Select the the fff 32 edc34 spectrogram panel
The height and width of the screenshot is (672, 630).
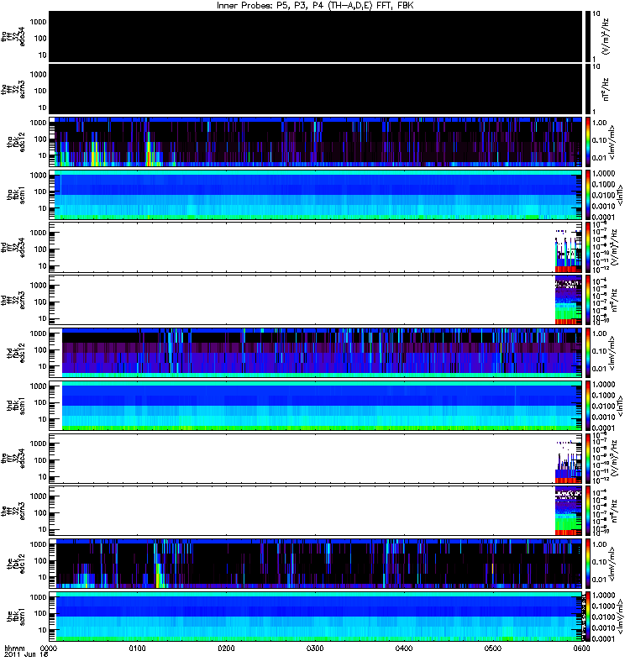(315, 458)
